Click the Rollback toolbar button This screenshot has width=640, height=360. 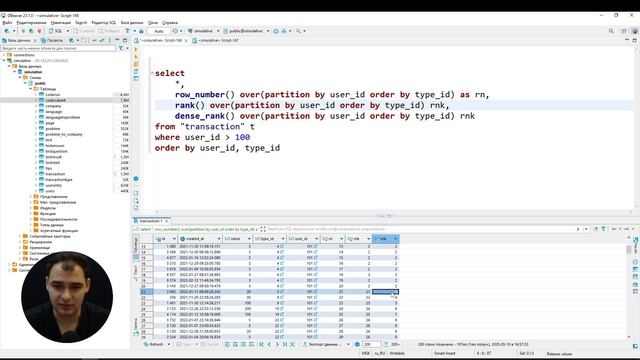[109, 31]
